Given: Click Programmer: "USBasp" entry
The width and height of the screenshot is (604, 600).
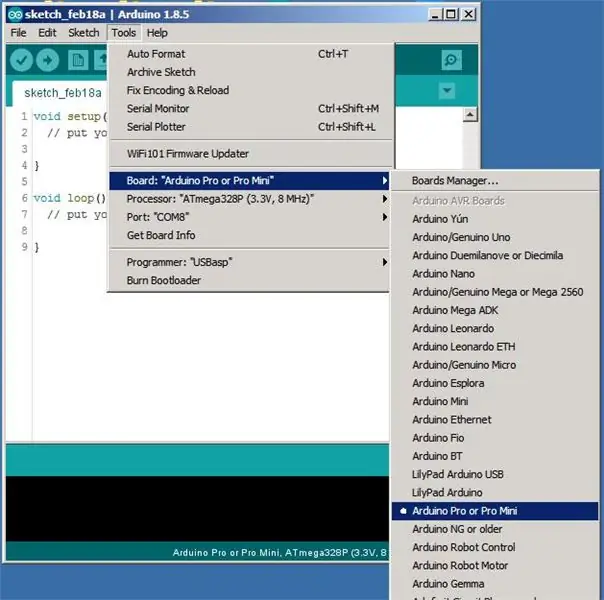Looking at the screenshot, I should [250, 262].
